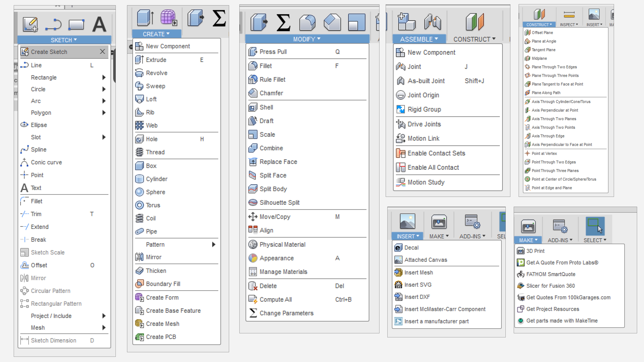Expand the Rectangle submenu arrow
This screenshot has height=362, width=644.
pyautogui.click(x=104, y=77)
